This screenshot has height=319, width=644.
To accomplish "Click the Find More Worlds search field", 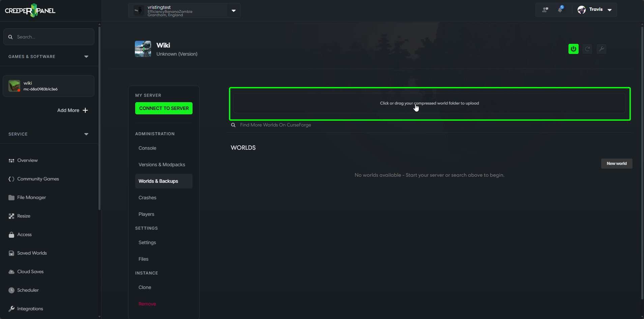I will pos(275,125).
